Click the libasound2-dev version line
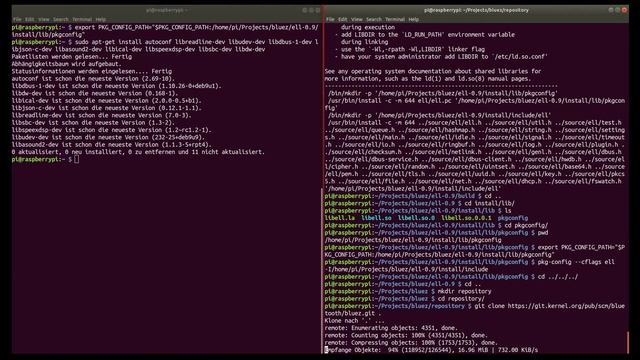640x360 pixels. [x=111, y=144]
